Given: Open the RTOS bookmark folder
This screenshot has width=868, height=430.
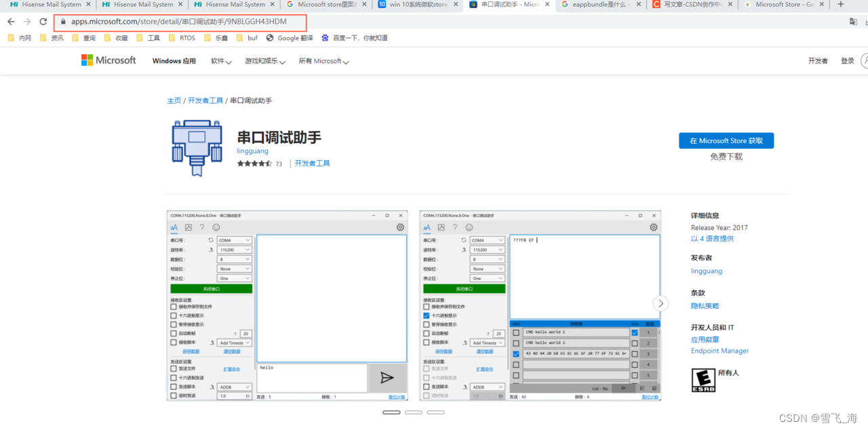Looking at the screenshot, I should [181, 38].
